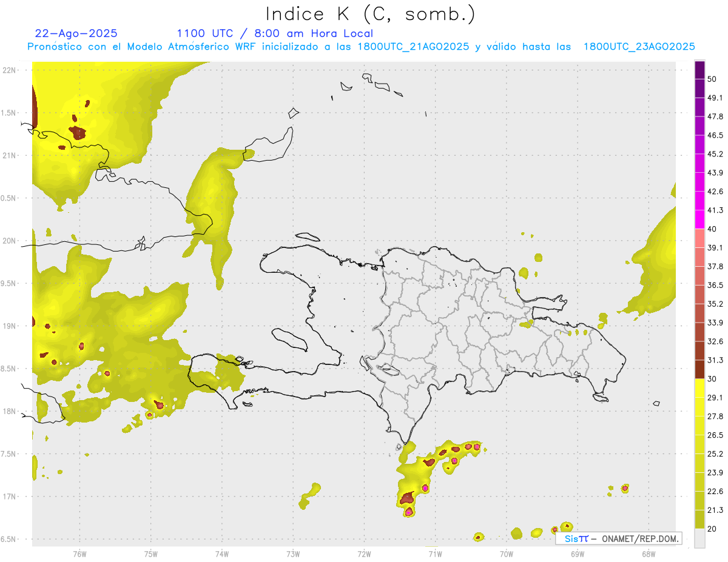Image resolution: width=728 pixels, height=562 pixels.
Task: Pick the brown swatch between 30 and 31.3
Action: [x=699, y=369]
